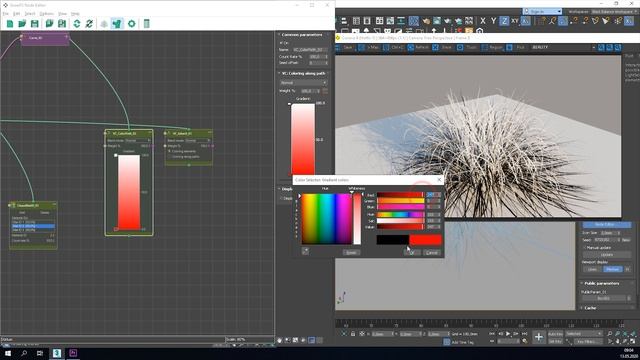This screenshot has width=640, height=360.
Task: Open Normal blend mode dropdown in parameters panel
Action: [x=303, y=82]
